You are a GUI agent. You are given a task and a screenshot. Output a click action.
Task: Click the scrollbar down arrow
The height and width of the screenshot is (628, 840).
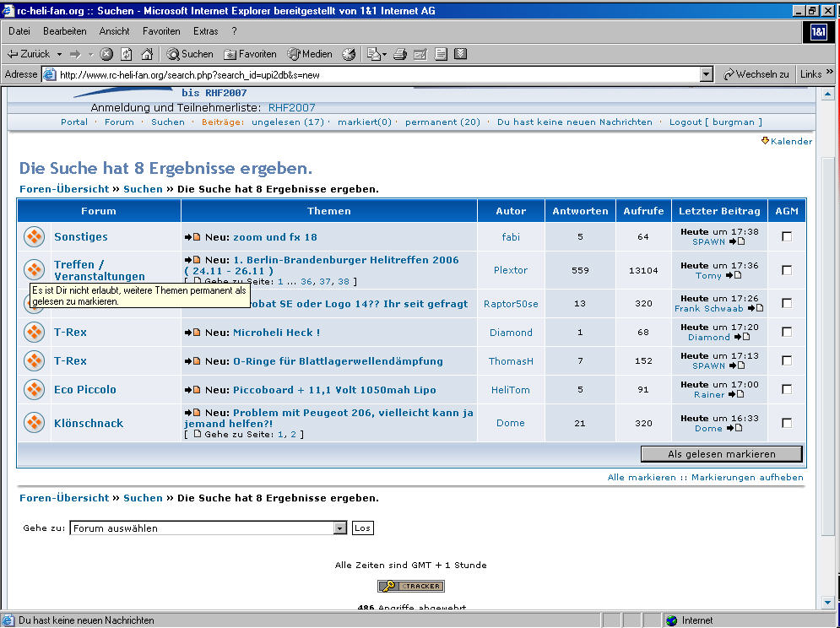827,604
